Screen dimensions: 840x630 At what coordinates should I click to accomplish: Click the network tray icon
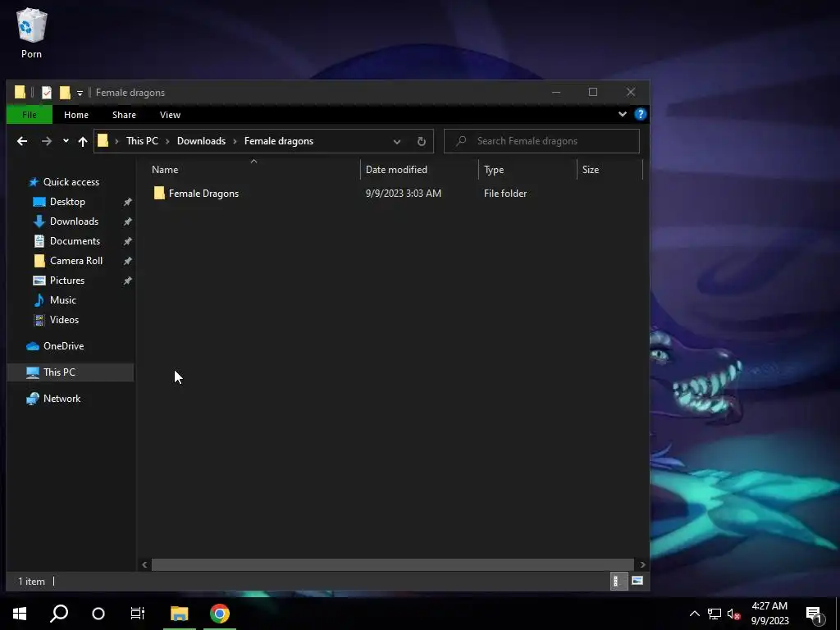714,614
